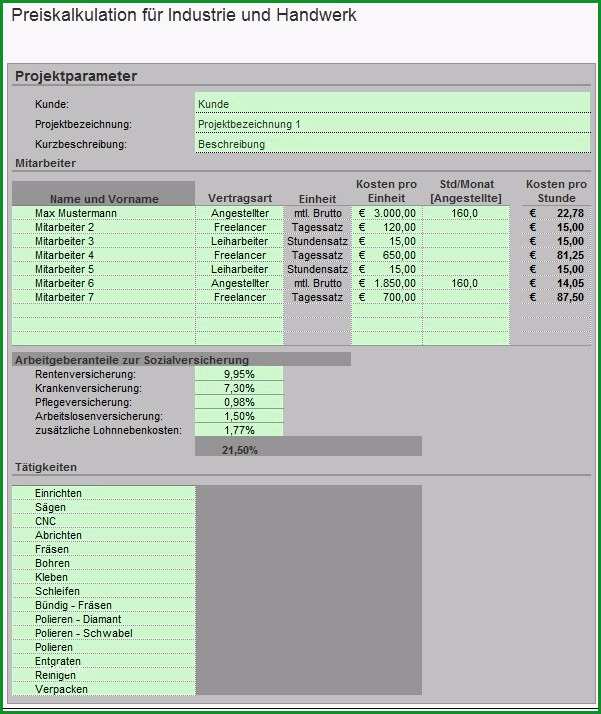Screen dimensions: 601x714
Task: Click the Vertragsart column header
Action: [x=240, y=198]
